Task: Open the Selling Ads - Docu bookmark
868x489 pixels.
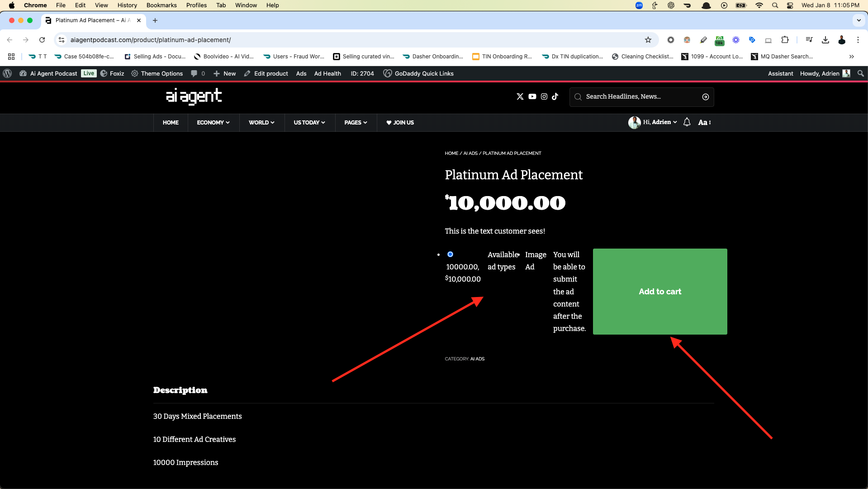Action: [x=155, y=57]
